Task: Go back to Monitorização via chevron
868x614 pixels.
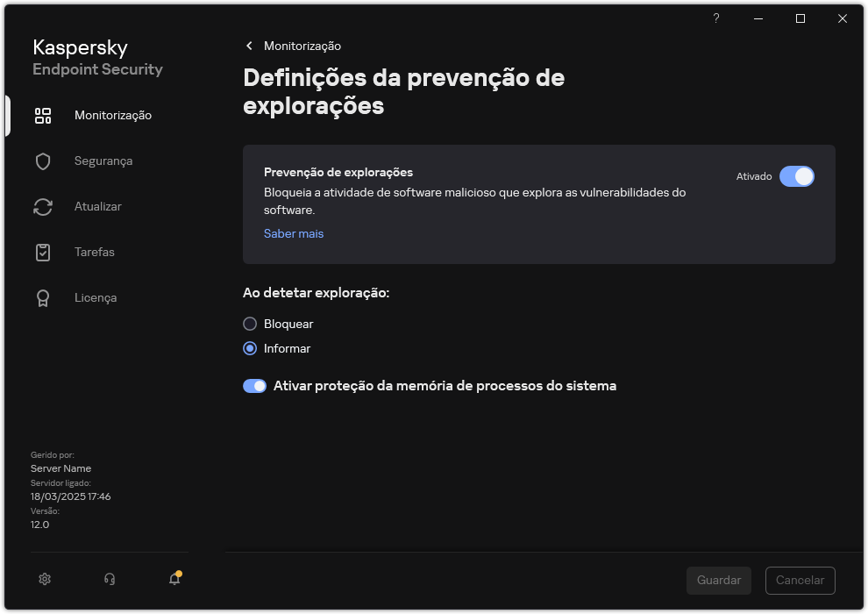Action: [x=249, y=46]
